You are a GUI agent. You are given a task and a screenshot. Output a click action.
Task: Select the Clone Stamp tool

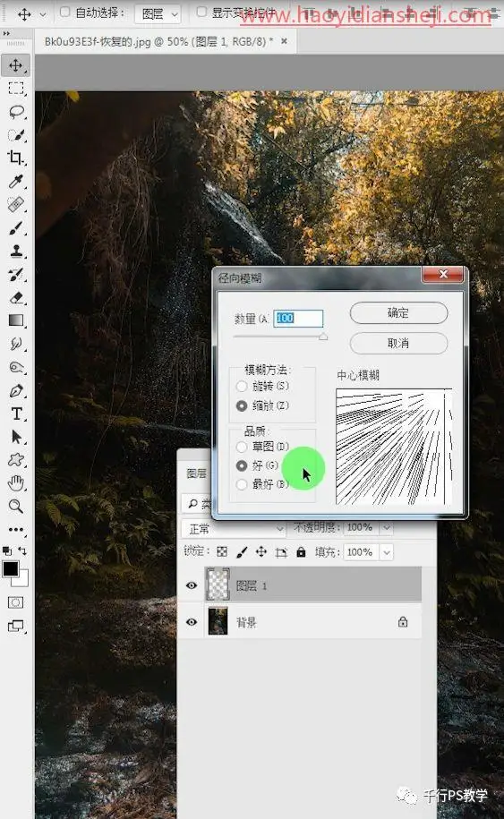click(x=16, y=251)
